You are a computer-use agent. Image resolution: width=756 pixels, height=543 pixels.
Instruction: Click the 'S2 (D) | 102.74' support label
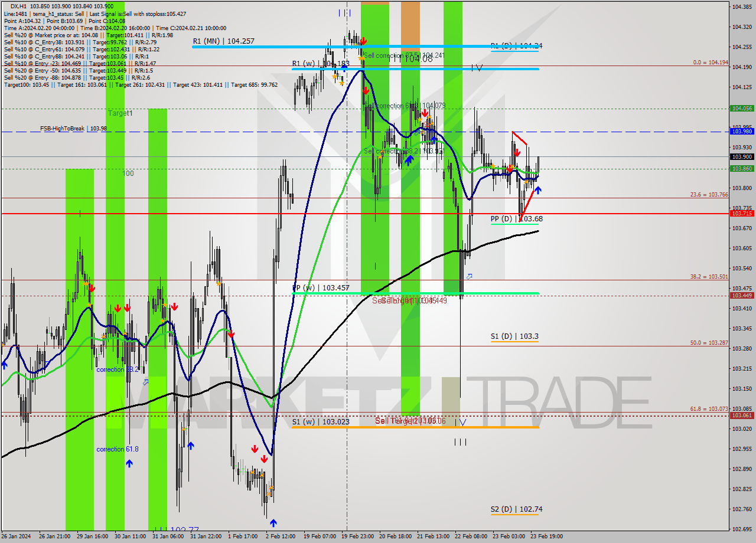pyautogui.click(x=516, y=509)
